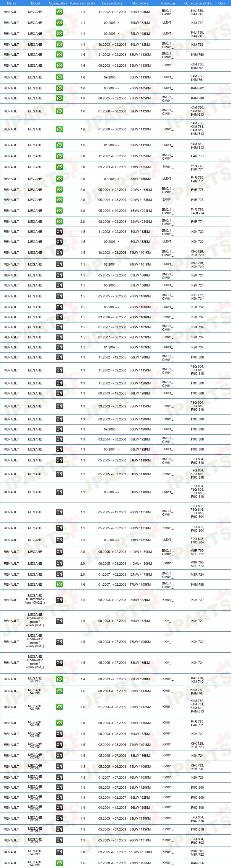
Task: Click the date cell 05.2004 -> 10.2009
Action: [x=112, y=211]
